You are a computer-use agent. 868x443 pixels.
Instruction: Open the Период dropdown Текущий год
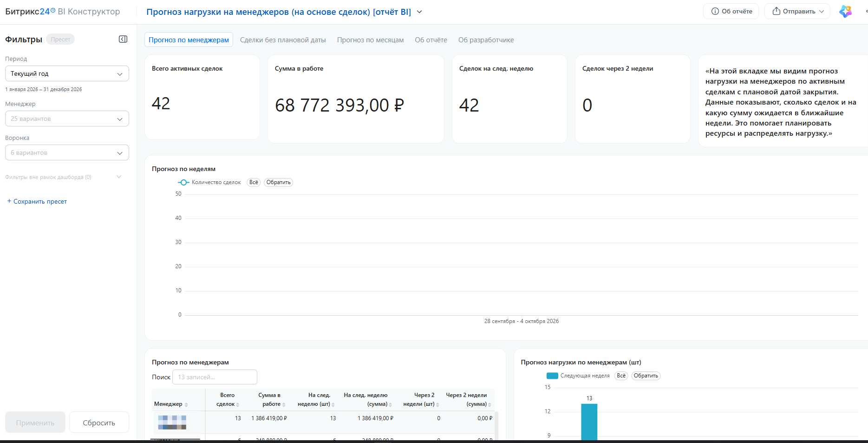click(67, 73)
